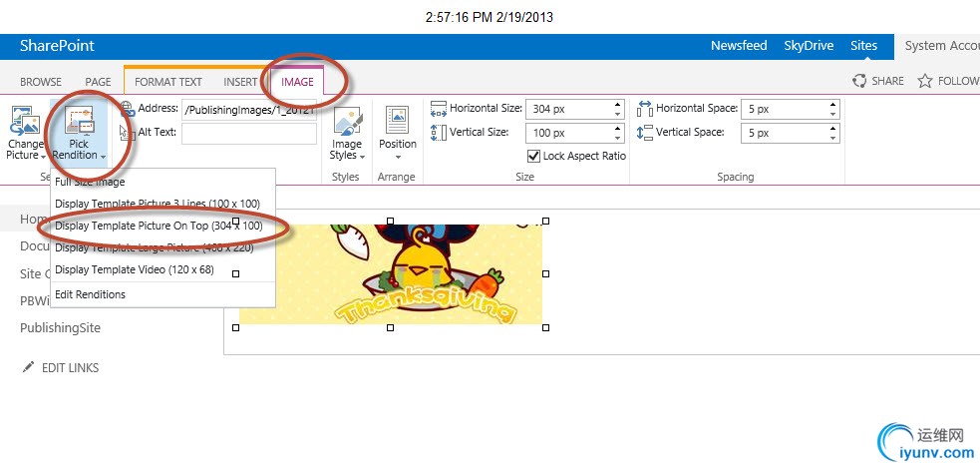
Task: Increase the Horizontal Space value
Action: 832,105
